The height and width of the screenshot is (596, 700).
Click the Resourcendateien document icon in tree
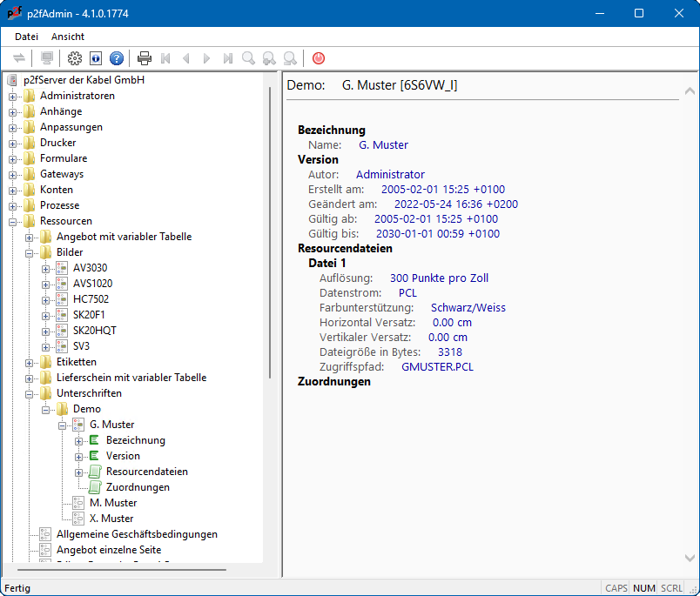(x=95, y=472)
